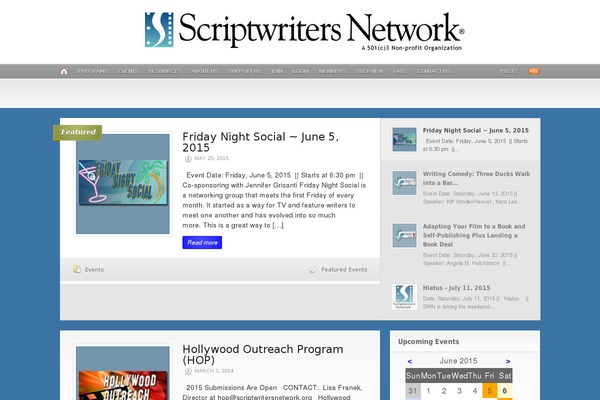Open the Programs menu

[93, 71]
